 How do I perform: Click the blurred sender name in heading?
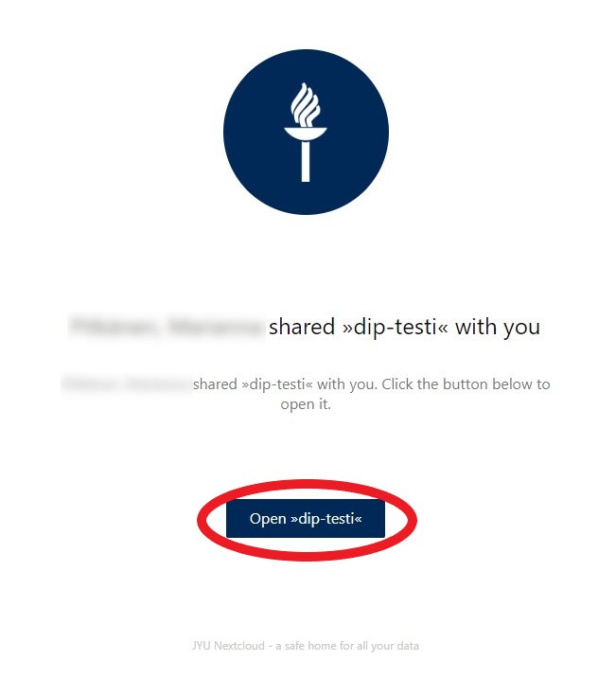167,327
